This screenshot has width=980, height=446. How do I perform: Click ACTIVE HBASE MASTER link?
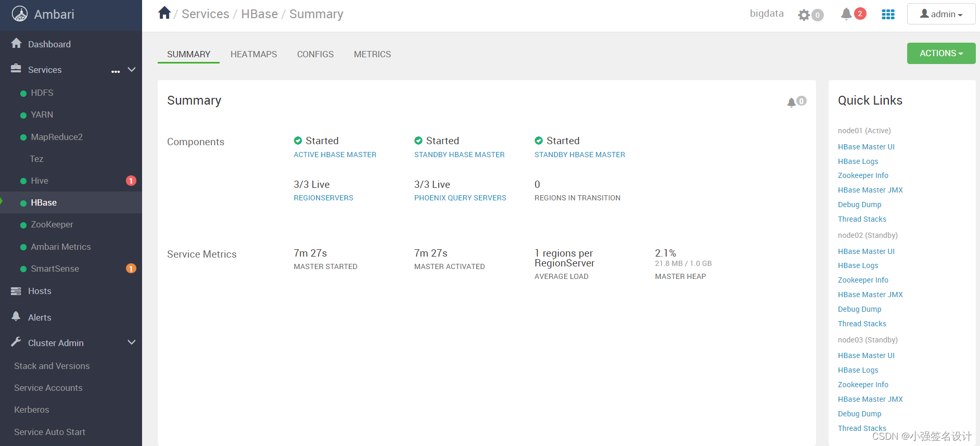coord(335,155)
